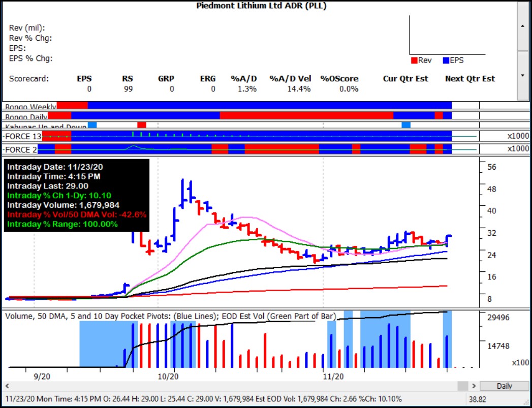Click the volume pane title text
This screenshot has height=408, width=532.
click(171, 316)
